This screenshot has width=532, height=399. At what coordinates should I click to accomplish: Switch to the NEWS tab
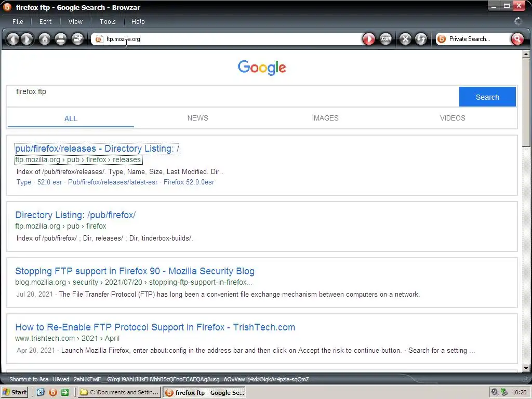point(198,118)
